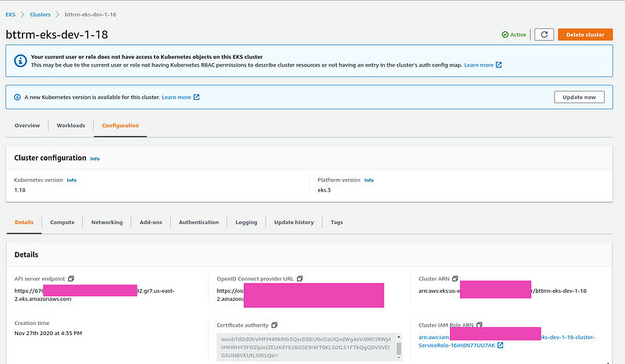Go to the Authentication sub-tab
The image size is (625, 364).
[x=198, y=222]
